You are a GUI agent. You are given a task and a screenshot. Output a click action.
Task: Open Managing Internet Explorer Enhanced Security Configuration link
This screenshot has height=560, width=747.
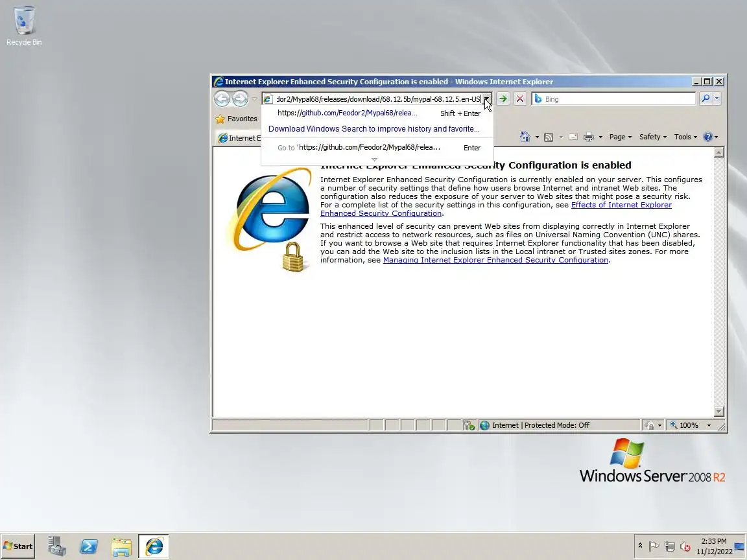coord(495,260)
